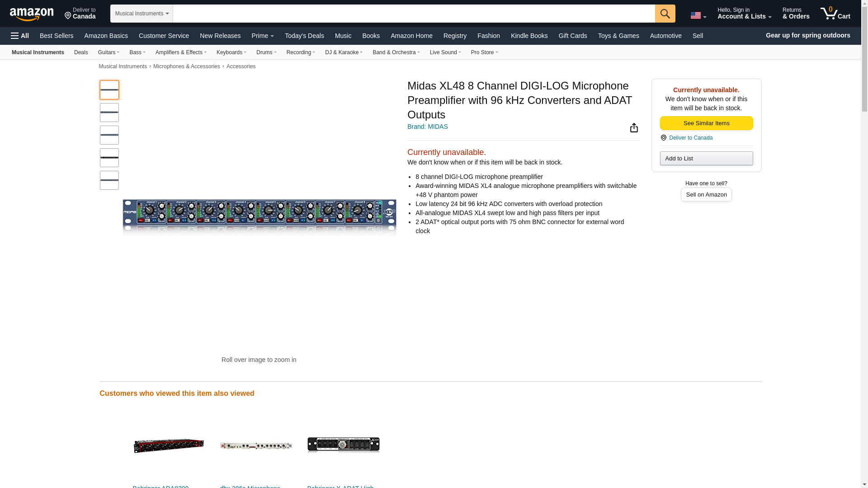
Task: Select the fourth product thumbnail image
Action: point(109,158)
